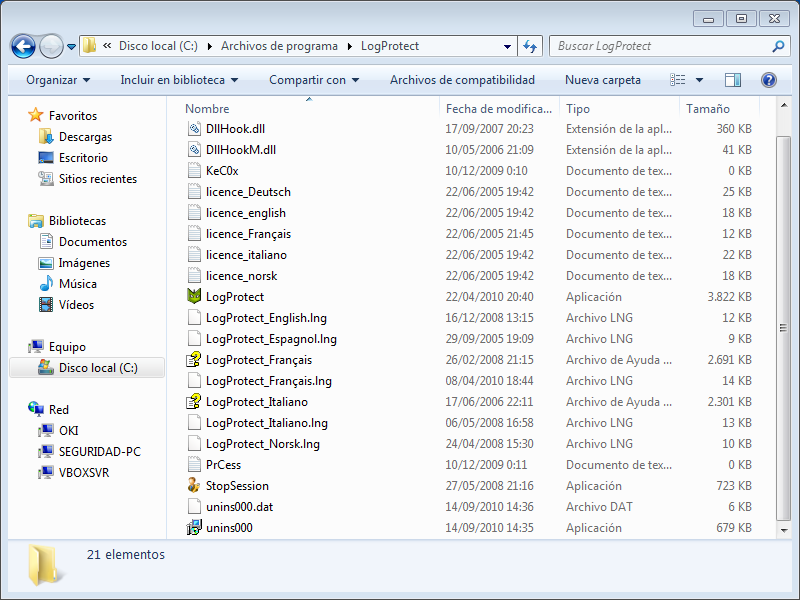Open SEGURIDAD-PC network computer
This screenshot has width=800, height=600.
[x=89, y=452]
